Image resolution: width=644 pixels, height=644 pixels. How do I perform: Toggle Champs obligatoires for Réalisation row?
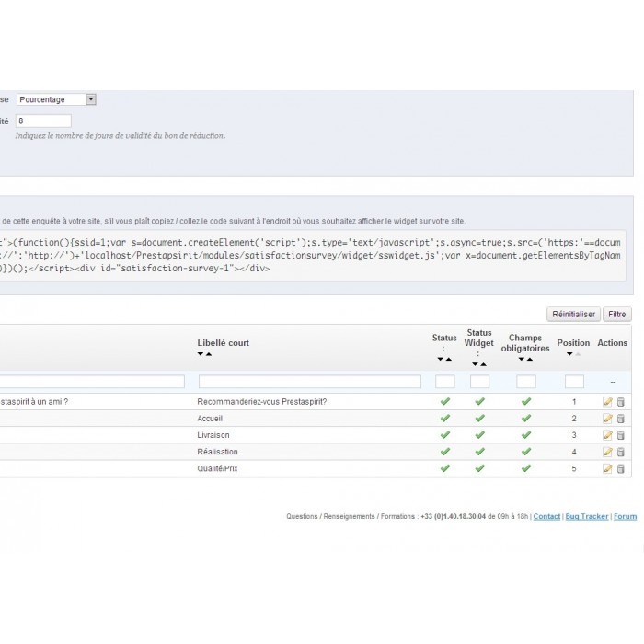pyautogui.click(x=526, y=452)
